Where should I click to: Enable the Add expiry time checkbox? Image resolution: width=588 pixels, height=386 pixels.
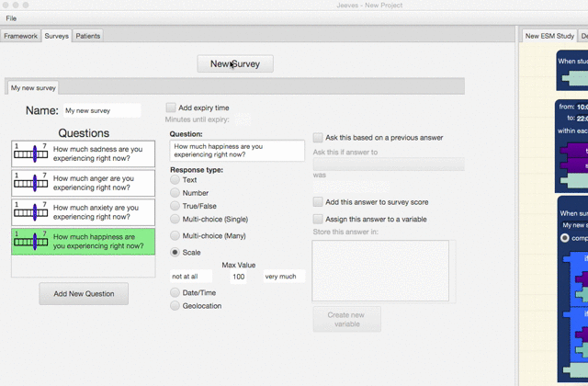coord(171,108)
